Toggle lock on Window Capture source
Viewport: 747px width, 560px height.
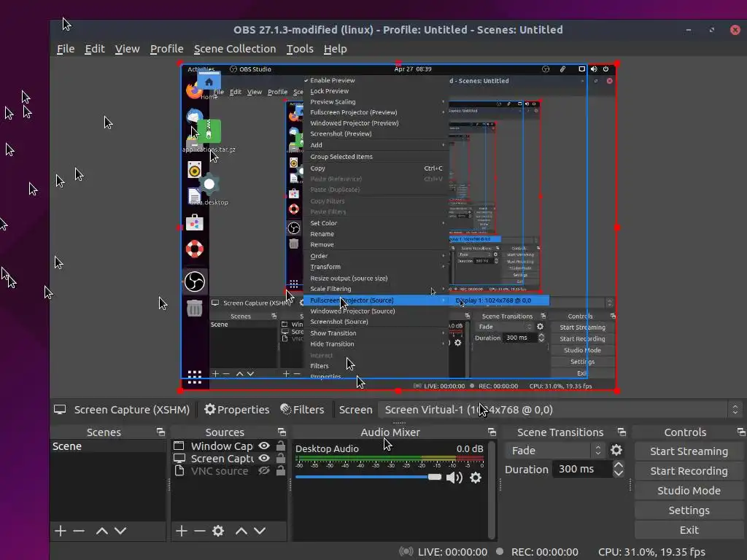281,446
